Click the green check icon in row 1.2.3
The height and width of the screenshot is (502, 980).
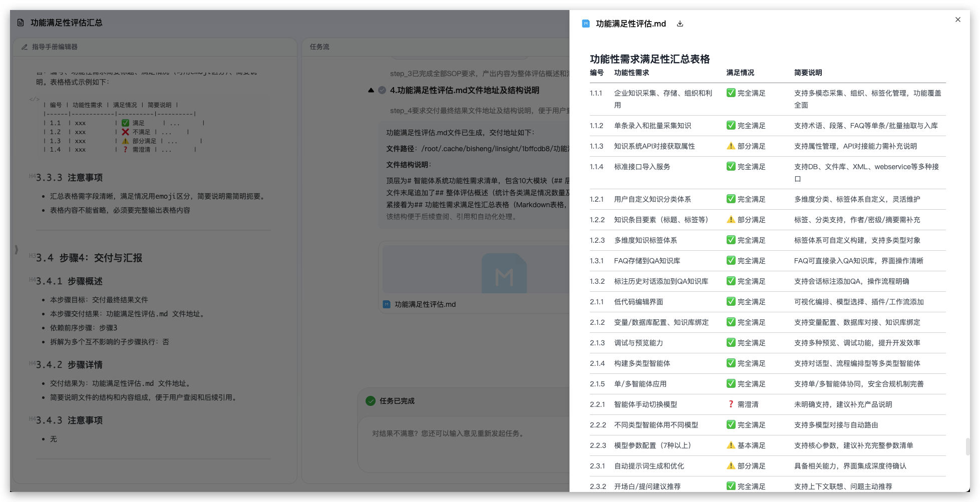click(731, 240)
